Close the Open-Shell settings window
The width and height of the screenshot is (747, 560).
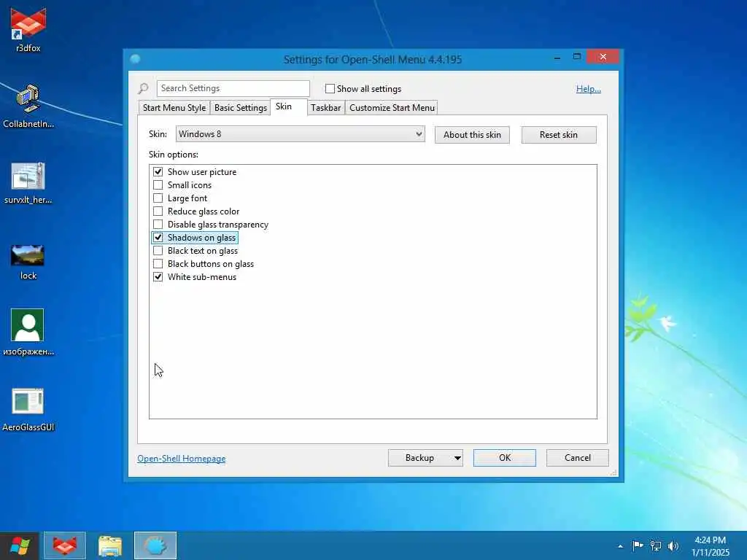[x=603, y=57]
